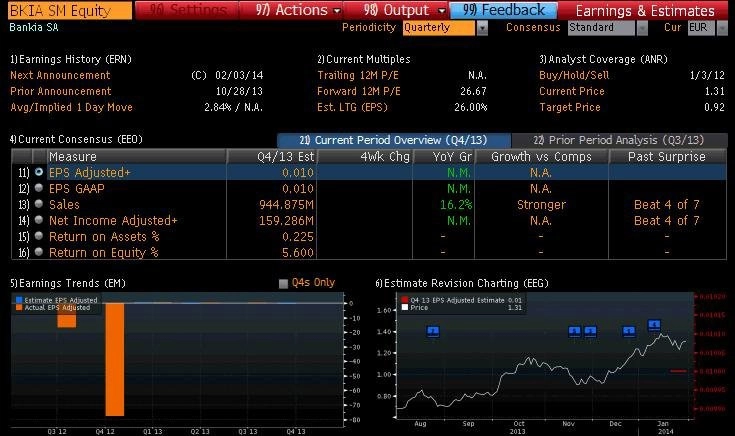Click Target Price value 0.92
Image resolution: width=735 pixels, height=436 pixels.
click(714, 107)
